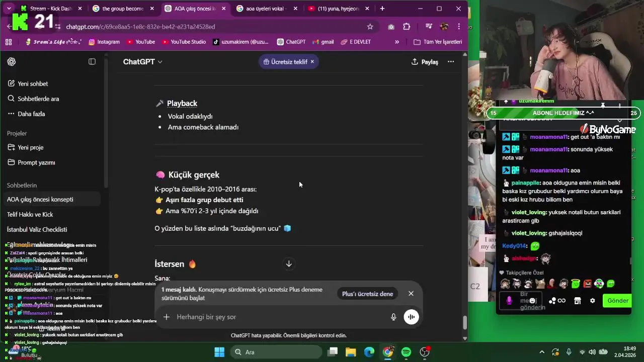
Task: Click the purple microphone icon in Kick chat
Action: 509,301
